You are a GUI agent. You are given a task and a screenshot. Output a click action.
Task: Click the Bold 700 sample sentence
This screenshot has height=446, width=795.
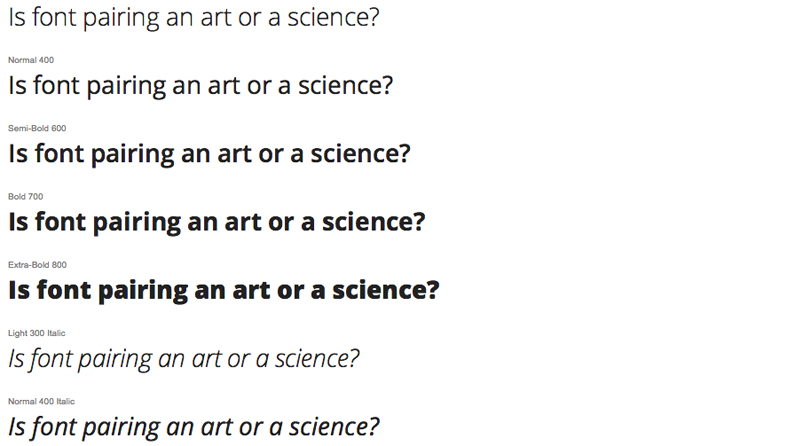(216, 222)
